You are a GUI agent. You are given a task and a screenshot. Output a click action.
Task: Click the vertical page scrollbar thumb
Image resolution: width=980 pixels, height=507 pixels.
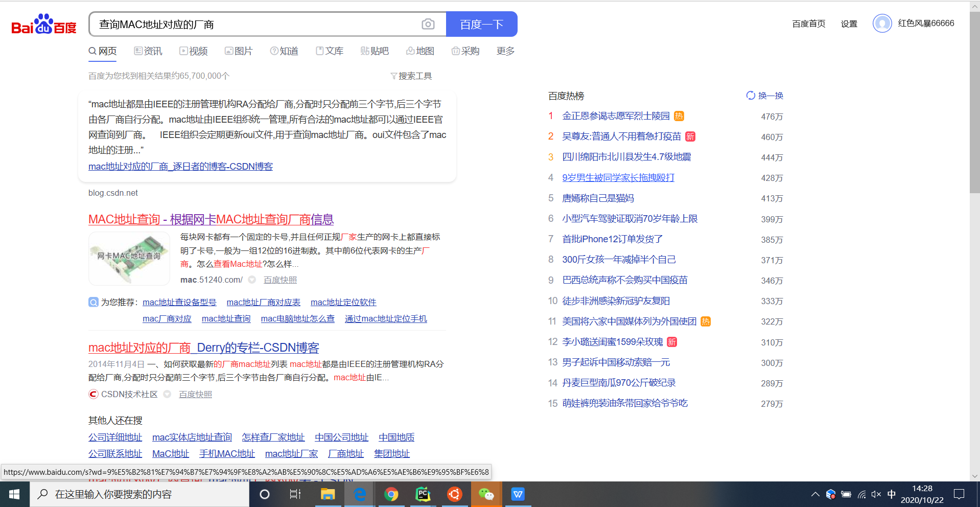(975, 102)
